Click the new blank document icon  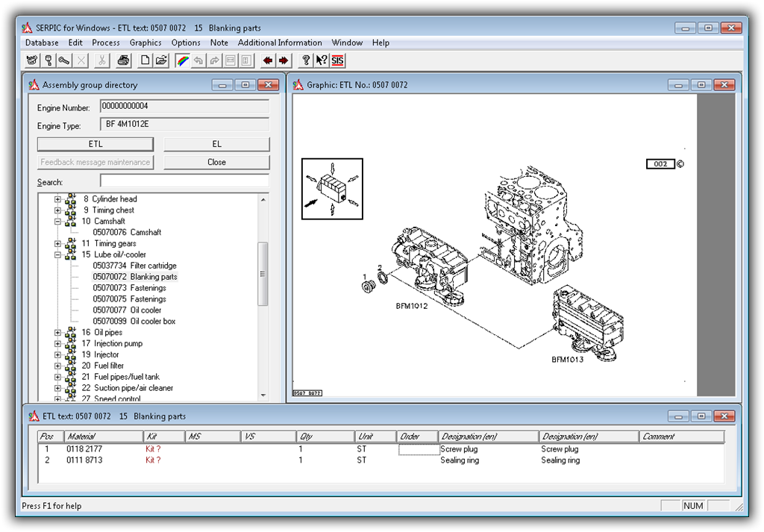tap(145, 60)
